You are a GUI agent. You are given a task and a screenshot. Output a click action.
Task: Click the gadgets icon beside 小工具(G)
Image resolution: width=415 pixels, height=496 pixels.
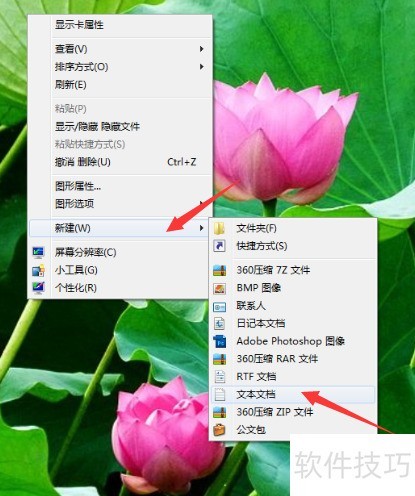38,270
